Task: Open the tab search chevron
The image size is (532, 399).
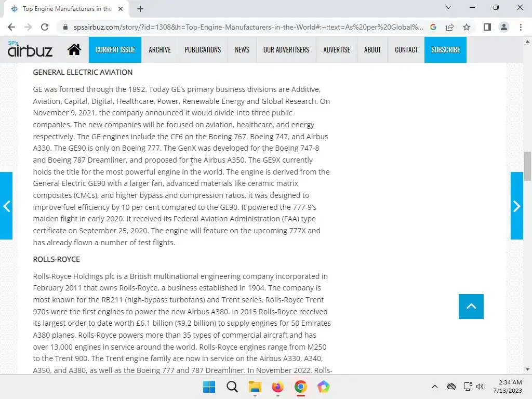Action: pos(448,7)
